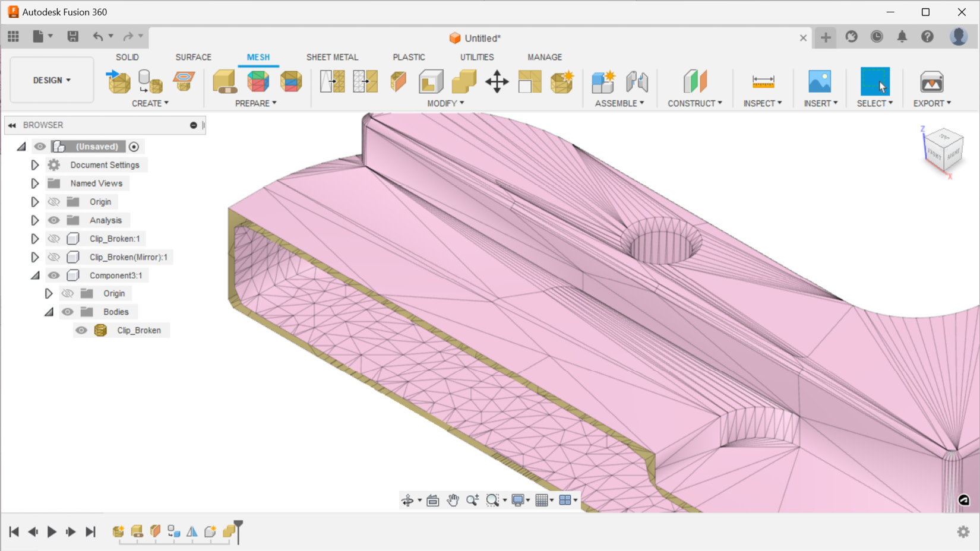Hide the Component3:1 component
Screen dimensions: 980x551
(53, 275)
